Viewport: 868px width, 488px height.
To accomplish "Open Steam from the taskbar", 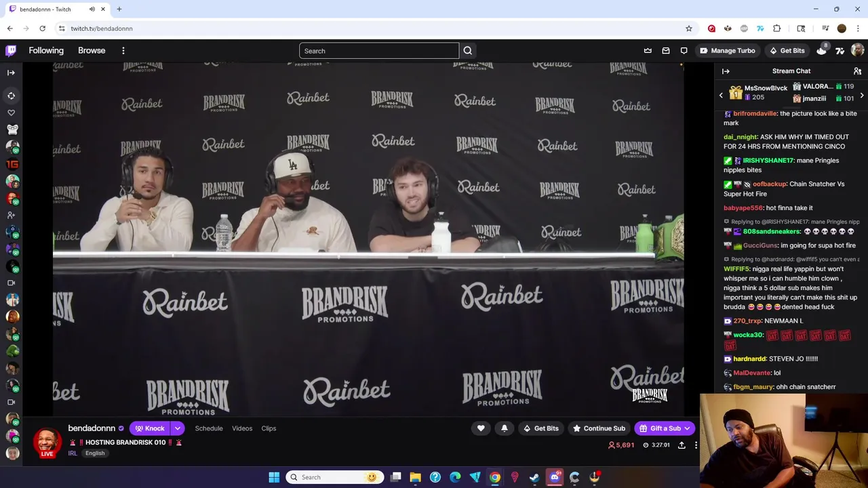I will (x=534, y=477).
